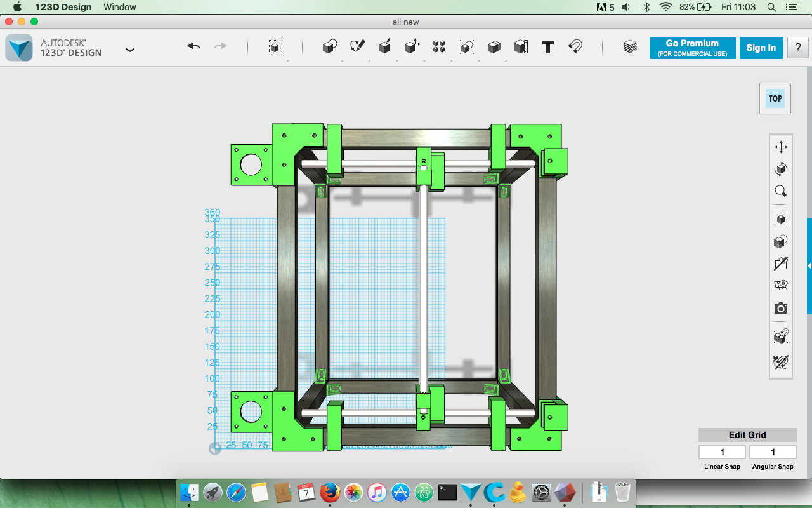Click the Fit to view icon
This screenshot has height=508, width=812.
point(781,219)
